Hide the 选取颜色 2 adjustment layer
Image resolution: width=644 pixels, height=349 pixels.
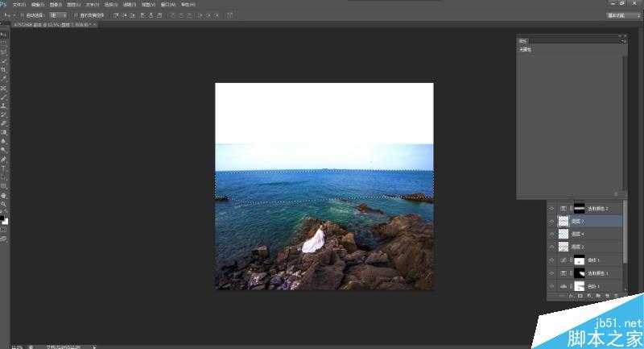pyautogui.click(x=552, y=207)
